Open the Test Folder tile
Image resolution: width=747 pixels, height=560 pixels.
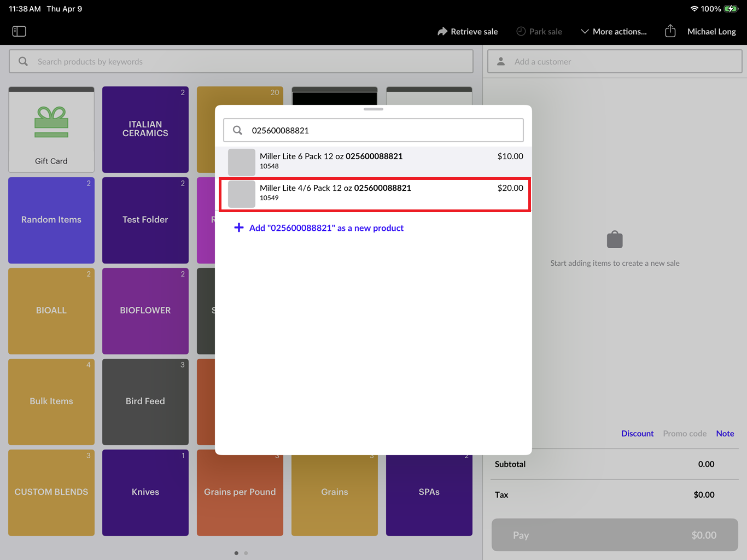[145, 220]
